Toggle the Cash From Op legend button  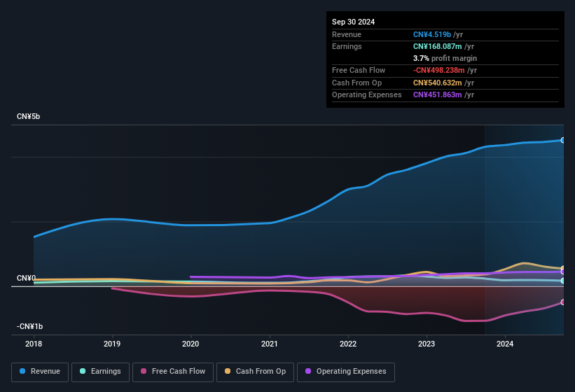(255, 372)
